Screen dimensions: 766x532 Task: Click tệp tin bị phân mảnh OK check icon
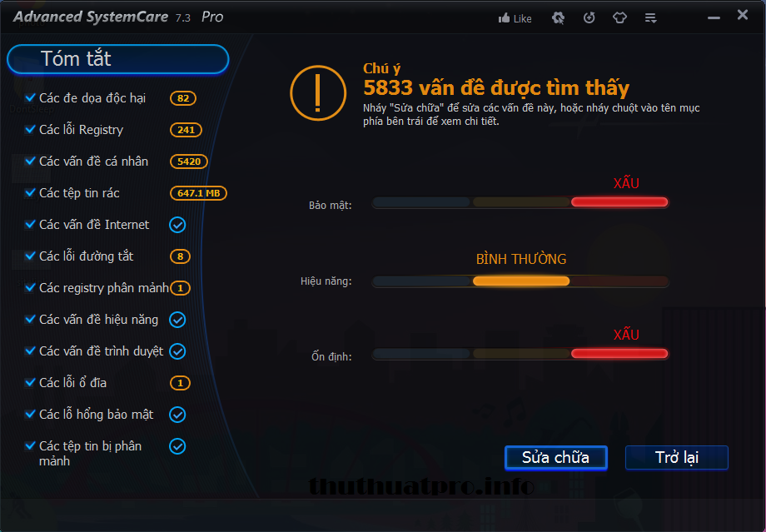point(177,446)
